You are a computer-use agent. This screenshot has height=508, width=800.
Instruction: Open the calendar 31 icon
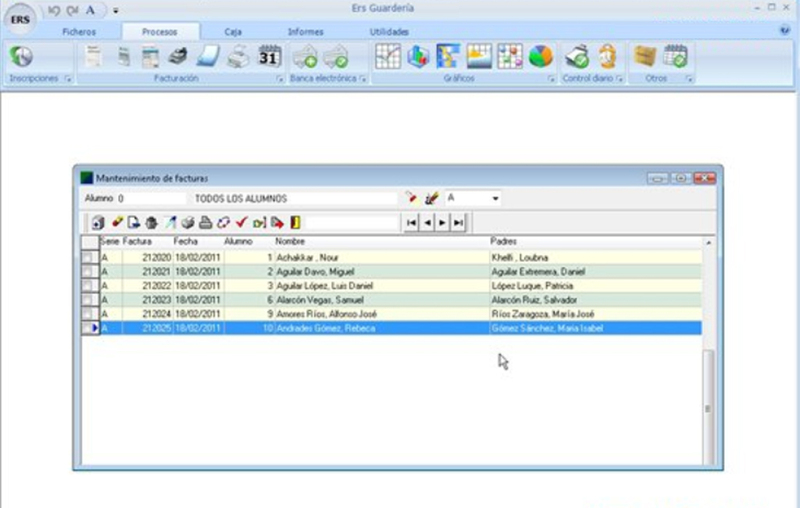coord(269,56)
